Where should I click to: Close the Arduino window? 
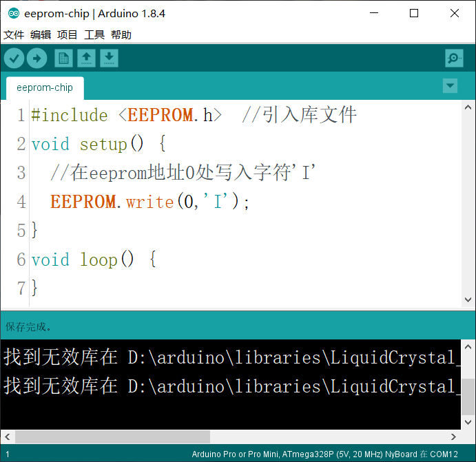(x=455, y=13)
